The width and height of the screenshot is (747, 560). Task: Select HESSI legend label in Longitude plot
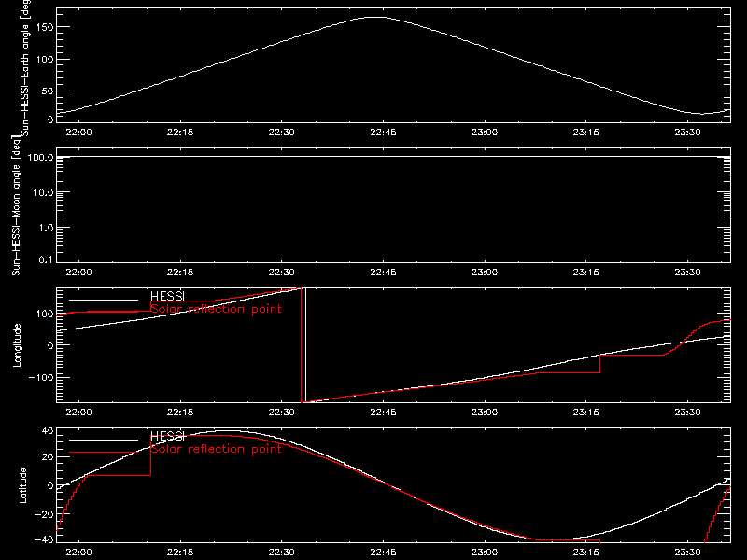(167, 296)
